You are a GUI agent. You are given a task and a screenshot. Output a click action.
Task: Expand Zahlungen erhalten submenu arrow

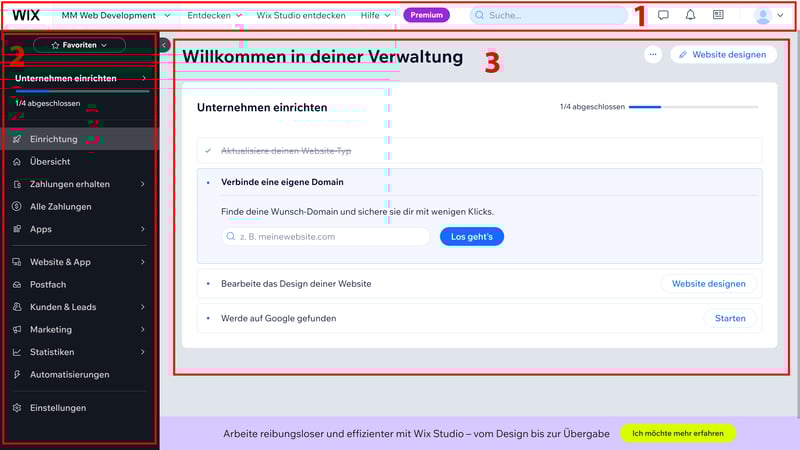click(143, 184)
